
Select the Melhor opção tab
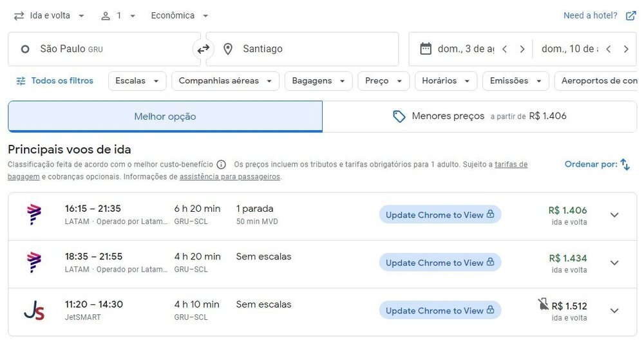tap(165, 117)
